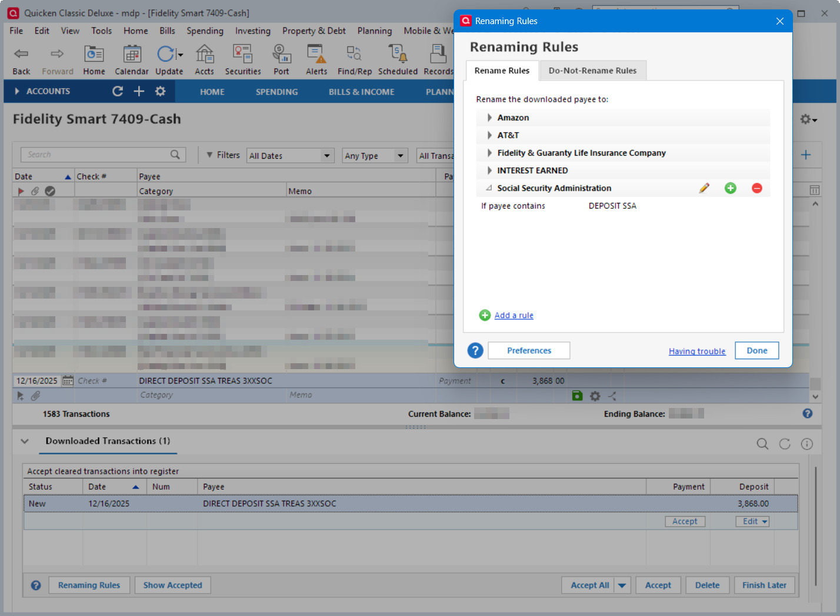
Task: Collapse the Downloaded Transactions panel chevron
Action: (x=25, y=441)
